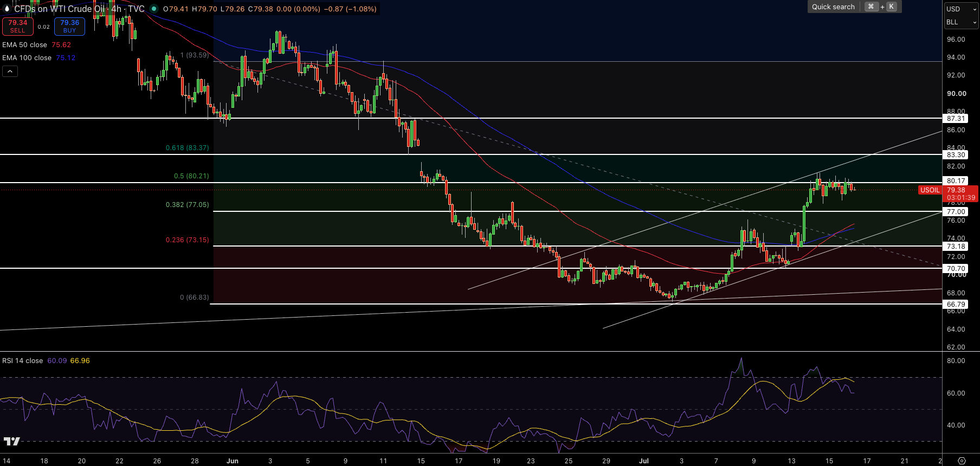
Task: Click the crude oil drop symbol icon
Action: pyautogui.click(x=7, y=9)
